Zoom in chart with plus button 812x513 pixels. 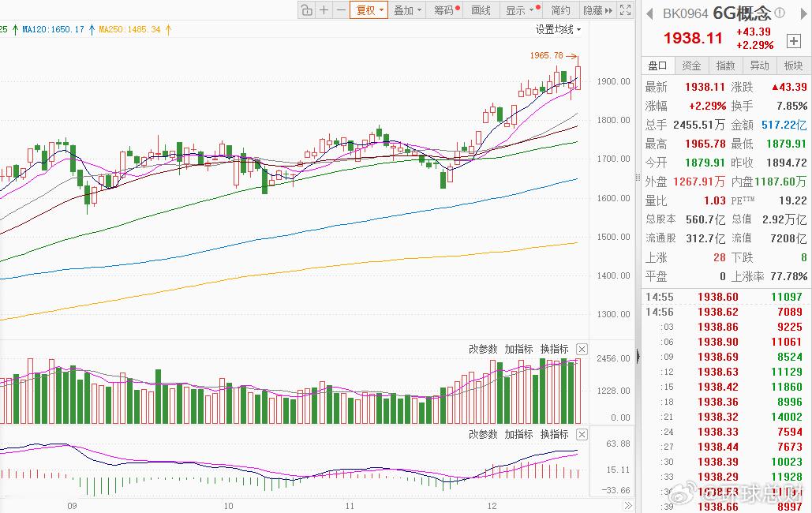pyautogui.click(x=324, y=9)
